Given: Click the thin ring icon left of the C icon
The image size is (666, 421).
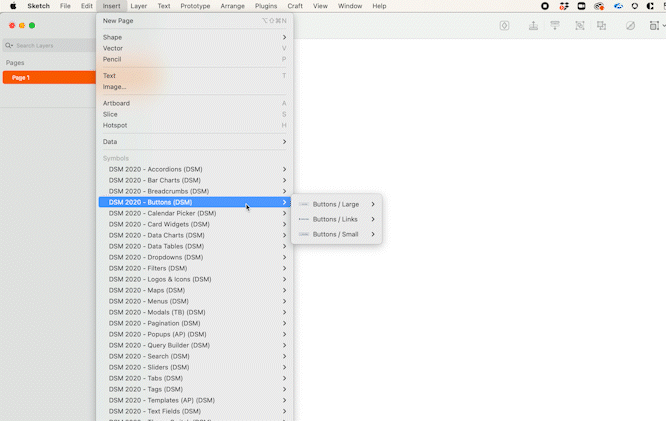Looking at the screenshot, I should [x=635, y=6].
